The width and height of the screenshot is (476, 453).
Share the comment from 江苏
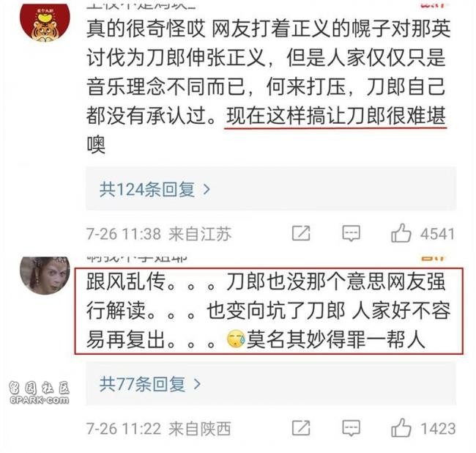[x=301, y=233]
